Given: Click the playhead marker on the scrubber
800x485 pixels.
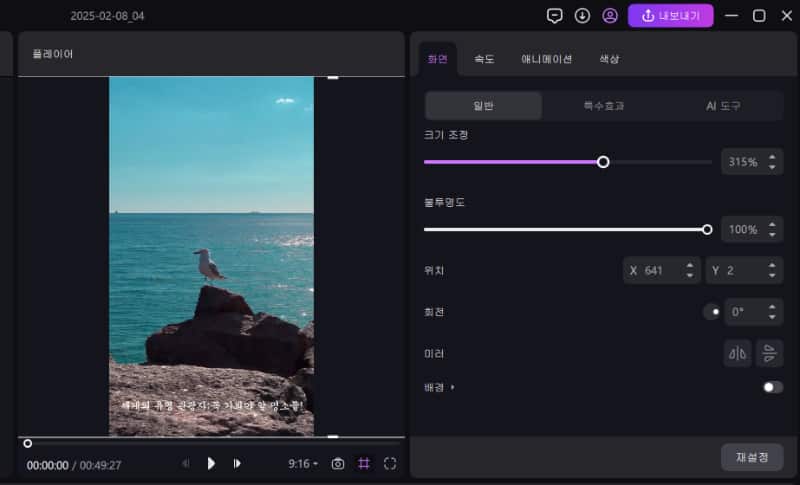Looking at the screenshot, I should tap(28, 444).
